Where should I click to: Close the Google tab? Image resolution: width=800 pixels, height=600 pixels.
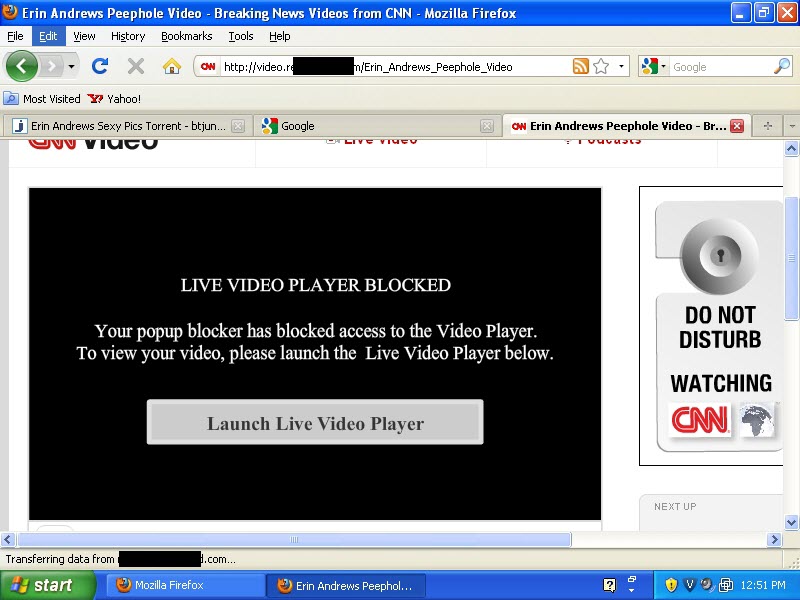(487, 126)
